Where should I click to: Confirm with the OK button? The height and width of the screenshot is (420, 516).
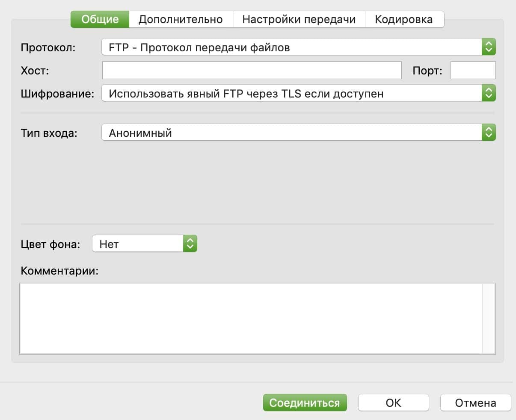(393, 402)
